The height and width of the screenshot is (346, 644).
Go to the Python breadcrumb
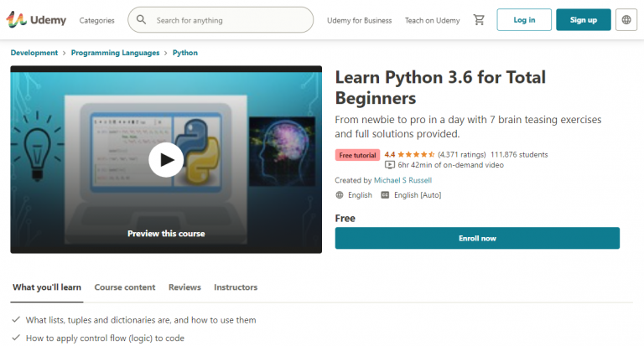coord(185,53)
